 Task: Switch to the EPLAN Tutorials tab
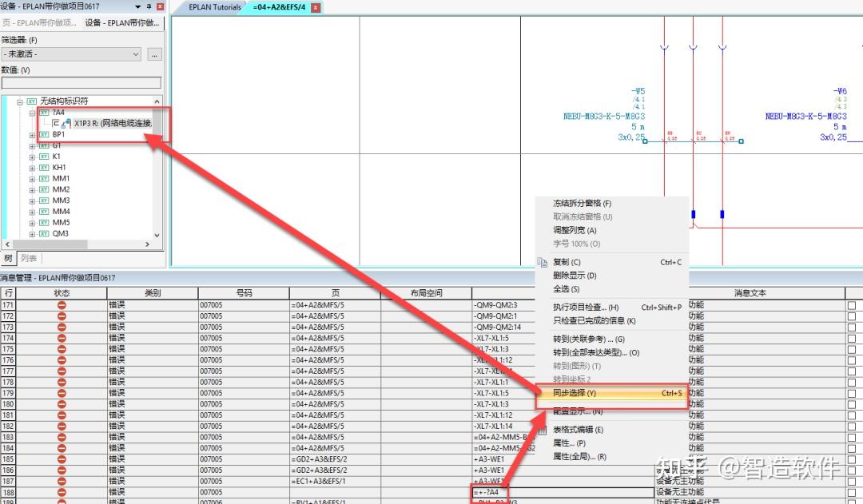pos(215,7)
